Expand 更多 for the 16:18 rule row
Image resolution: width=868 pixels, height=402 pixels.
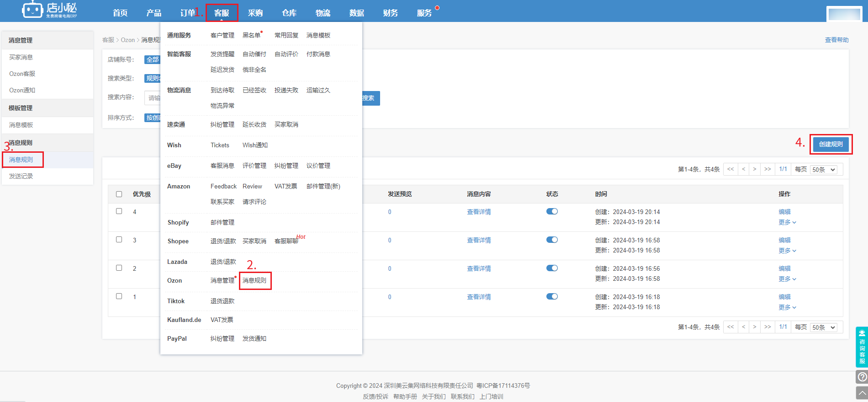pyautogui.click(x=787, y=307)
